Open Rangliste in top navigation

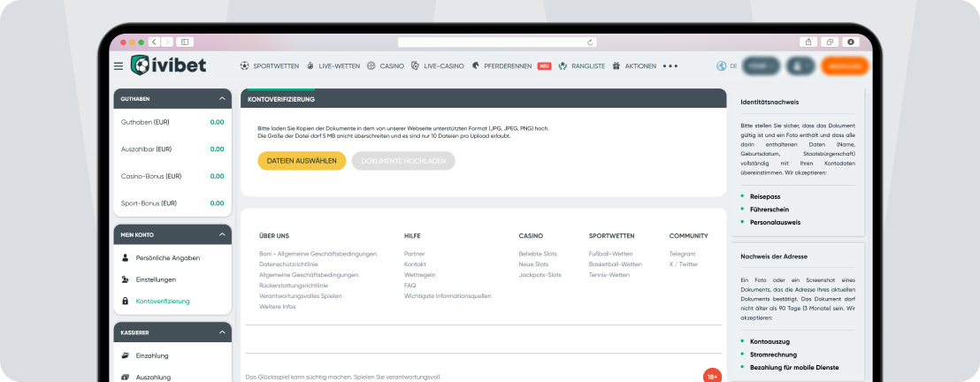point(588,65)
